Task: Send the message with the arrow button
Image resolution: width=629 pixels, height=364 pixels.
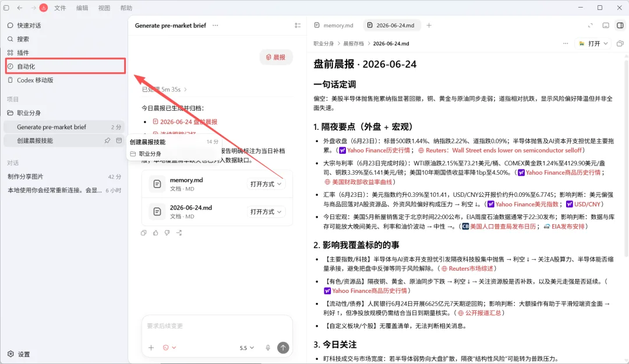Action: coord(283,348)
